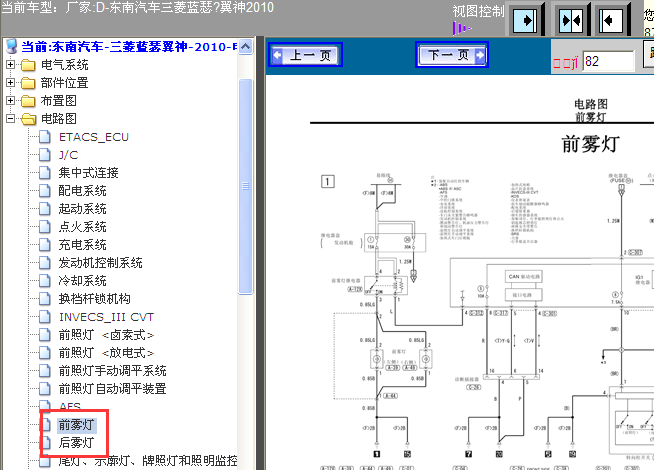654x470 pixels.
Task: Click the ETACS_ECU page icon
Action: (x=45, y=137)
